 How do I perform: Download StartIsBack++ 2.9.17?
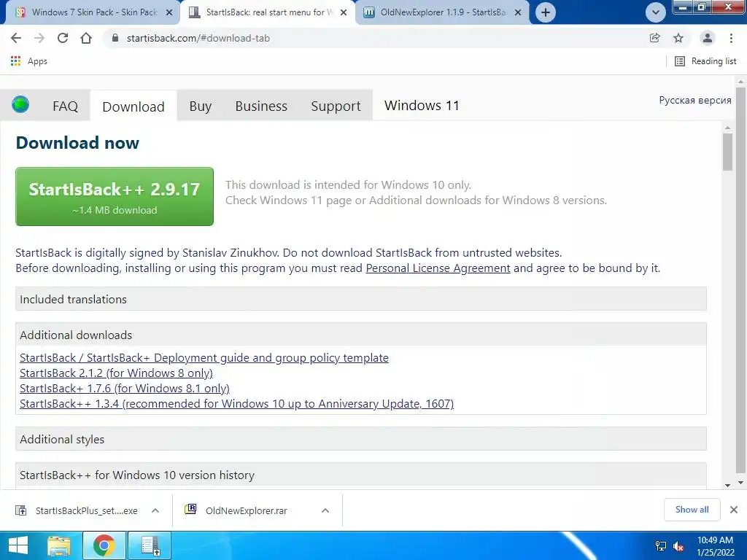(115, 196)
